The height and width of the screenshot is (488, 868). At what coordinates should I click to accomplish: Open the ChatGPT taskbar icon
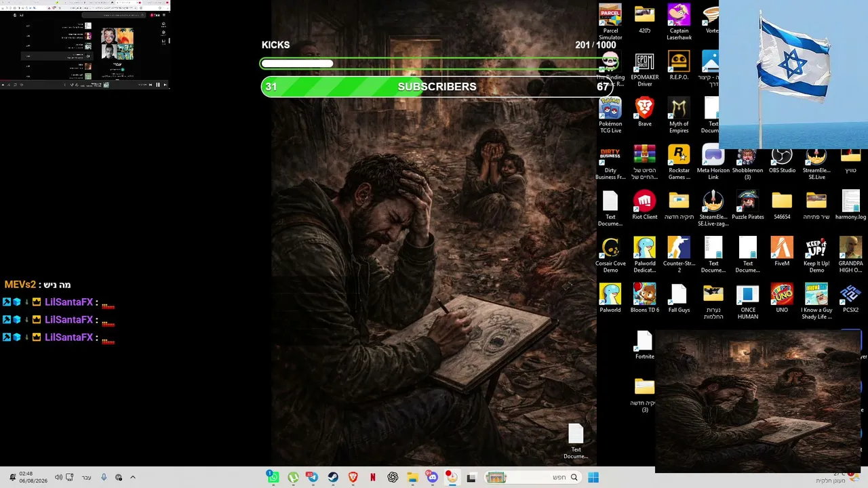(393, 477)
